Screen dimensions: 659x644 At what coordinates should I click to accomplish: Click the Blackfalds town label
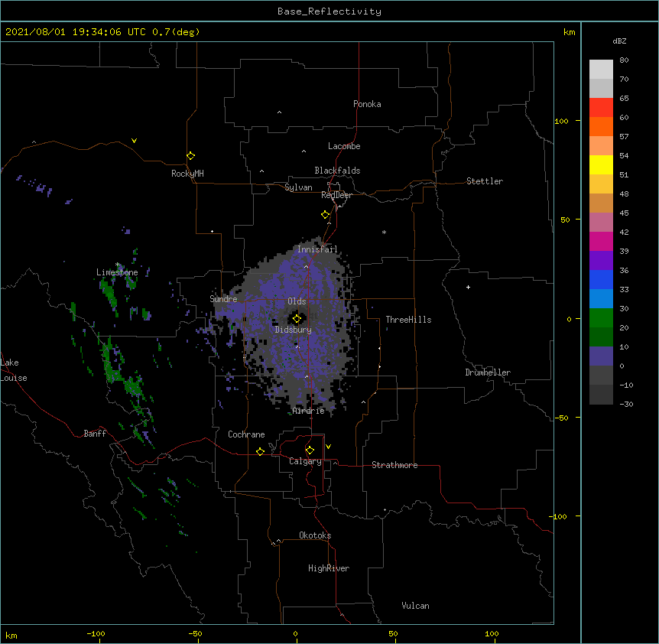click(x=337, y=171)
